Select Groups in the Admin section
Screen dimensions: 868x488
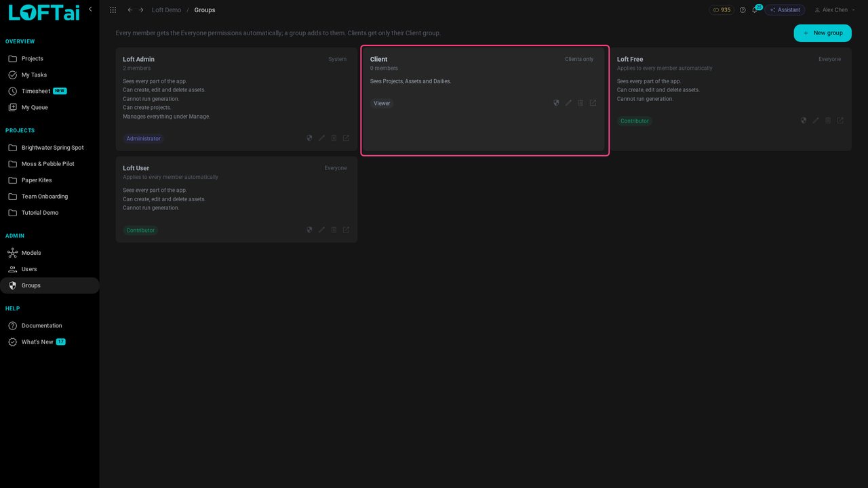[x=50, y=285]
